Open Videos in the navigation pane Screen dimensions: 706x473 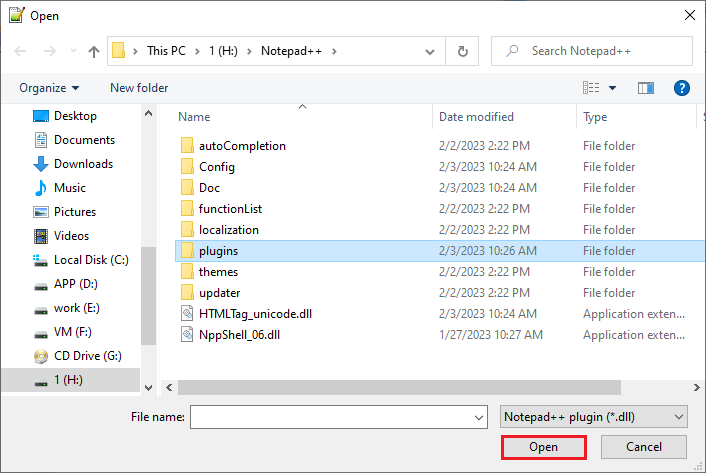pyautogui.click(x=71, y=236)
